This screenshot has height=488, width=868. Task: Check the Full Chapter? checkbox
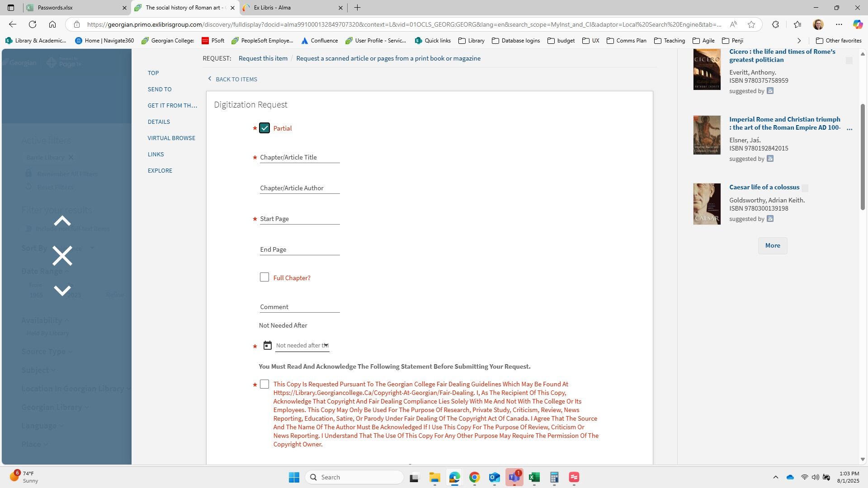point(264,277)
